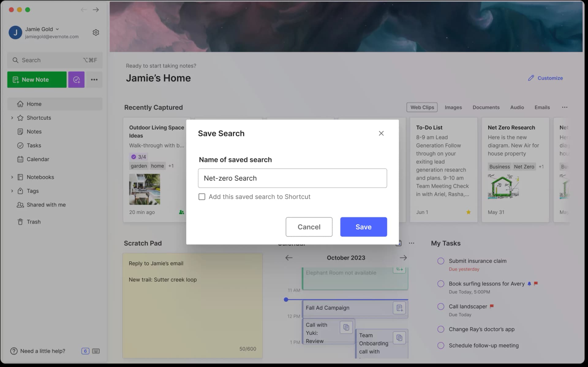Switch to the Documents tab
The width and height of the screenshot is (588, 367).
point(486,107)
